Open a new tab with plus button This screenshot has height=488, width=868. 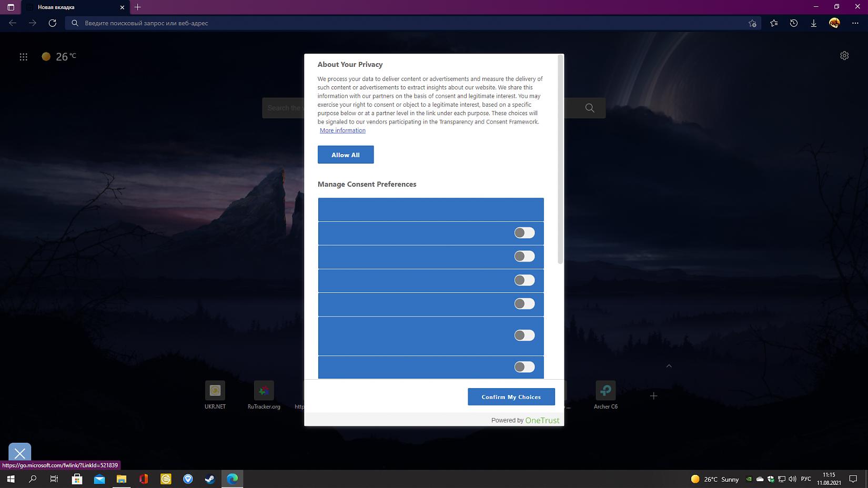(x=138, y=7)
